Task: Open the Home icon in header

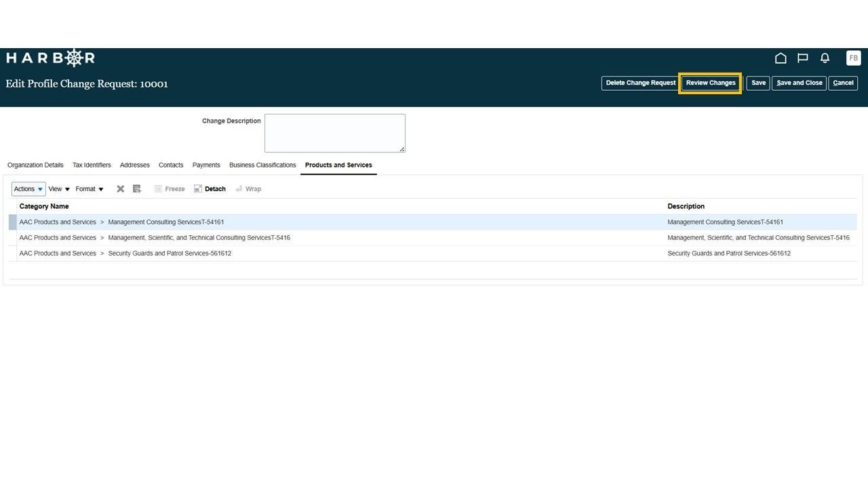Action: (x=781, y=58)
